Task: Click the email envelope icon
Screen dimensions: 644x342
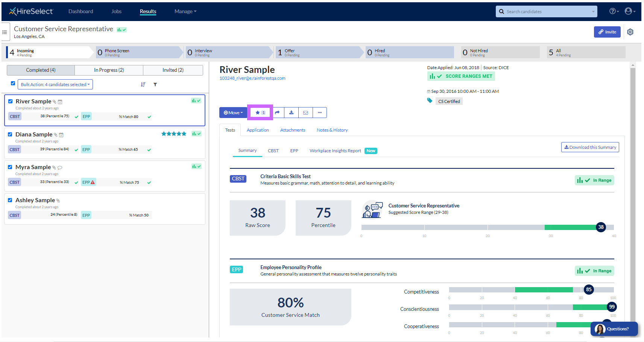Action: [x=305, y=112]
